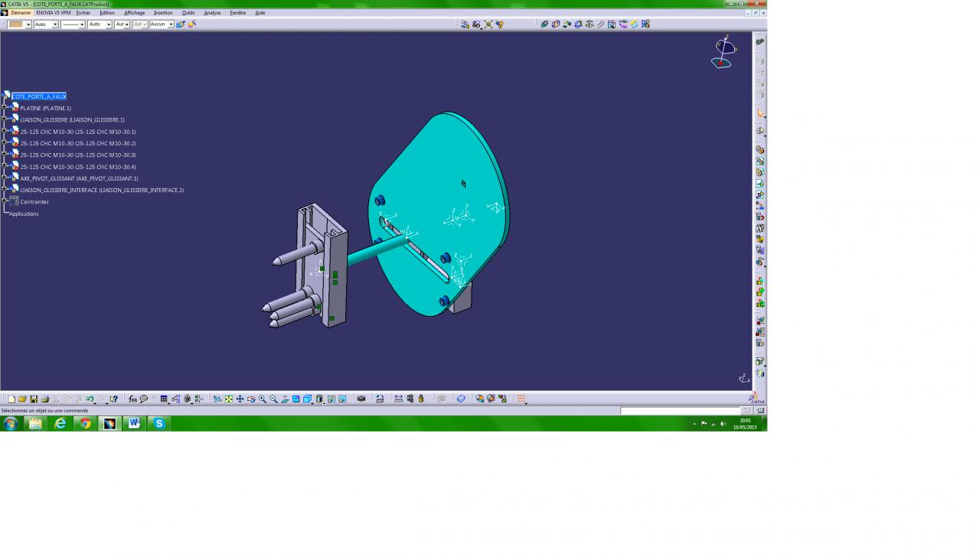Click the paint brush icon in graphic properties toolbar
Viewport: 980px width, 560px height.
point(181,24)
